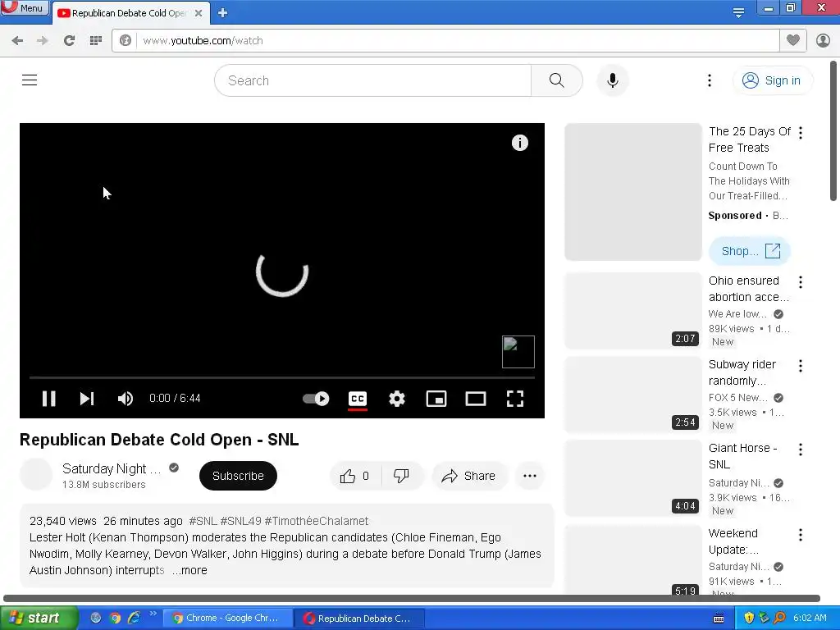Image resolution: width=840 pixels, height=630 pixels.
Task: Click the video progress bar
Action: [x=282, y=377]
